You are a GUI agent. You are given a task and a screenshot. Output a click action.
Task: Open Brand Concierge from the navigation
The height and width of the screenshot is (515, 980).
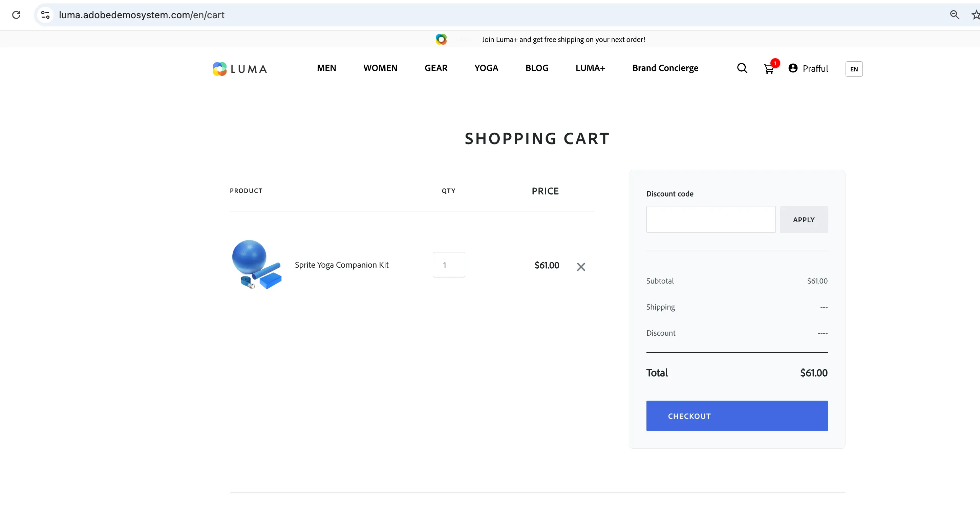coord(665,68)
